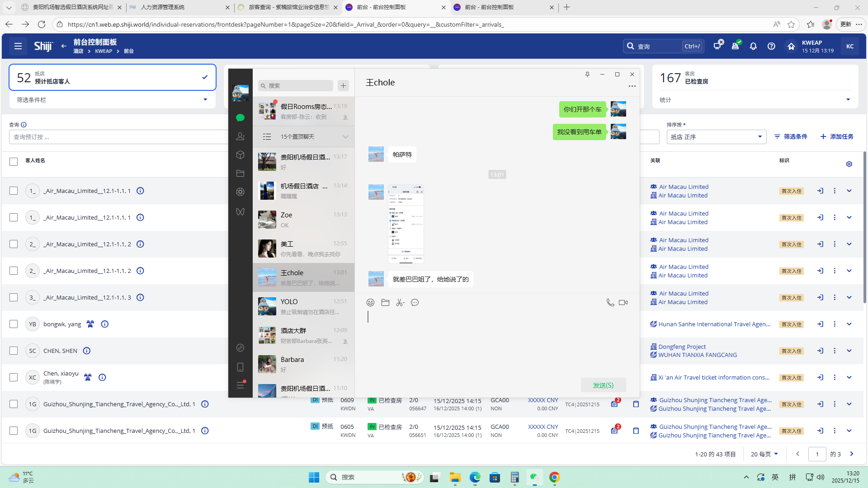The image size is (868, 488).
Task: Select the bongwk, yang row checkbox
Action: click(14, 324)
